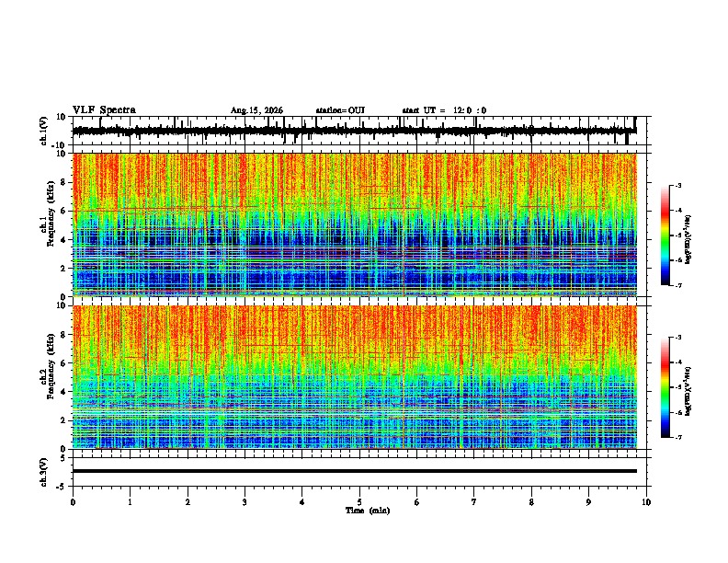
Task: Select the "Aug.15, 2026" date label
Action: (x=256, y=110)
